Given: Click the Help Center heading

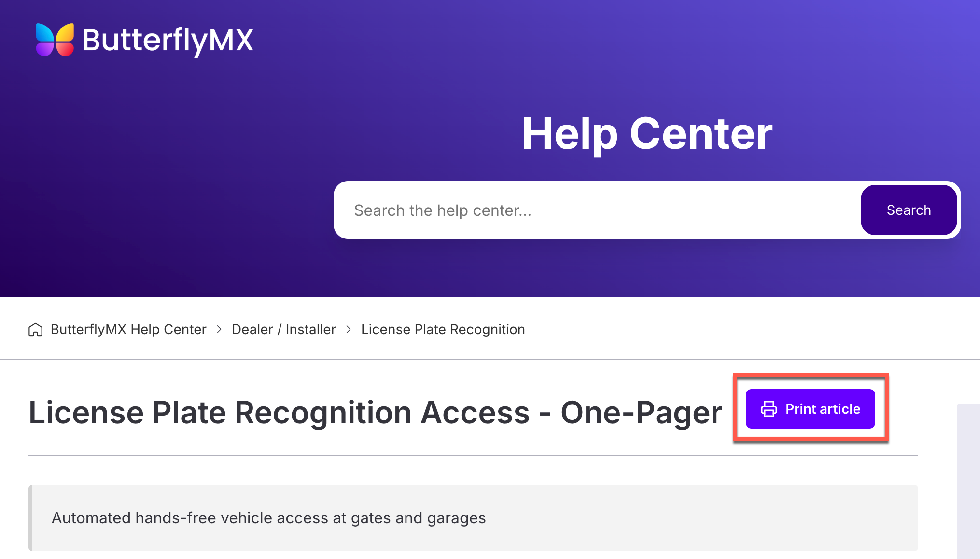Looking at the screenshot, I should [x=647, y=134].
